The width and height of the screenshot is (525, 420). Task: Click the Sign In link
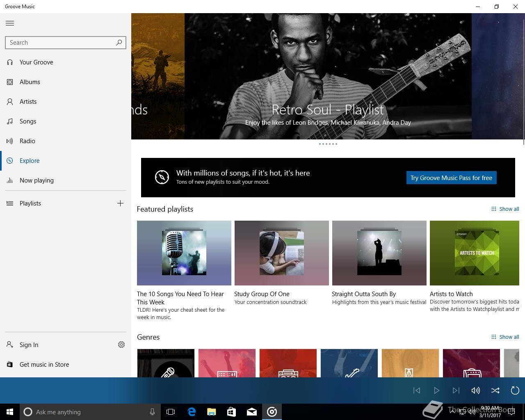pyautogui.click(x=29, y=345)
